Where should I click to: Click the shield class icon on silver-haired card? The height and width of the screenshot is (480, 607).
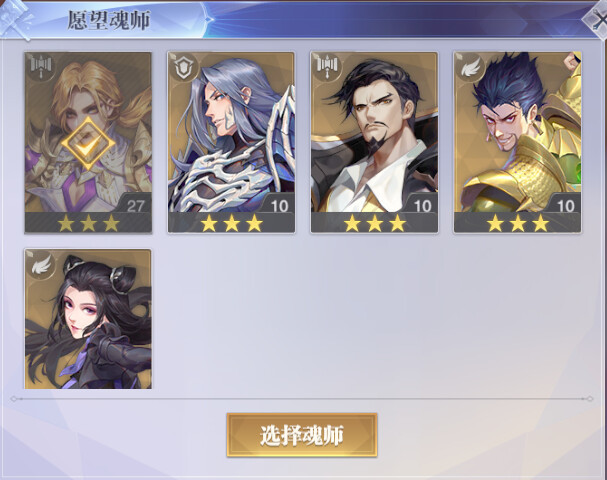click(x=183, y=67)
